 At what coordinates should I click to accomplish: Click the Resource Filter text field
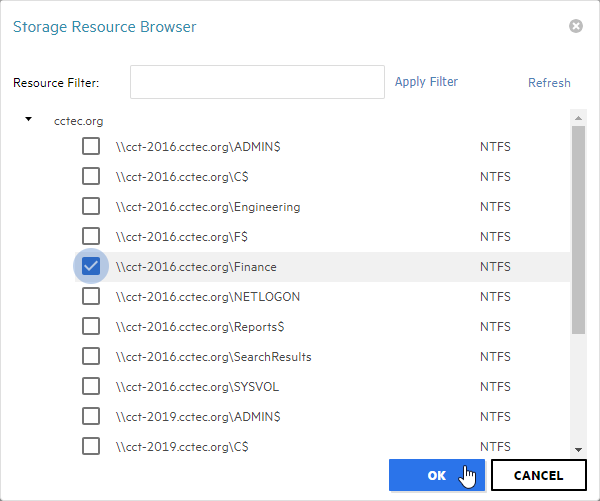click(x=257, y=82)
